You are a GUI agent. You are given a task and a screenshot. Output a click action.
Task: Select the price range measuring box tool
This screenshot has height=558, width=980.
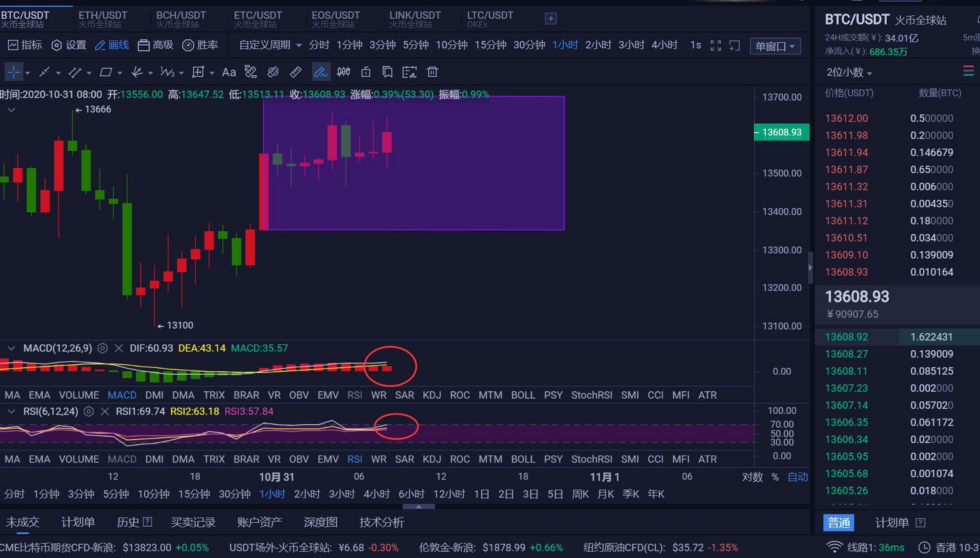click(x=198, y=72)
